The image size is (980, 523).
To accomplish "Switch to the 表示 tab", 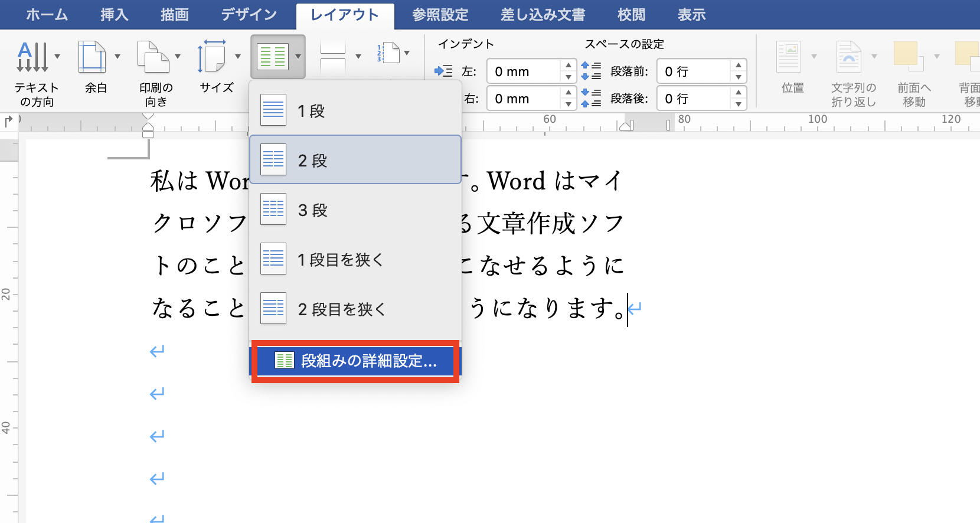I will (x=692, y=15).
